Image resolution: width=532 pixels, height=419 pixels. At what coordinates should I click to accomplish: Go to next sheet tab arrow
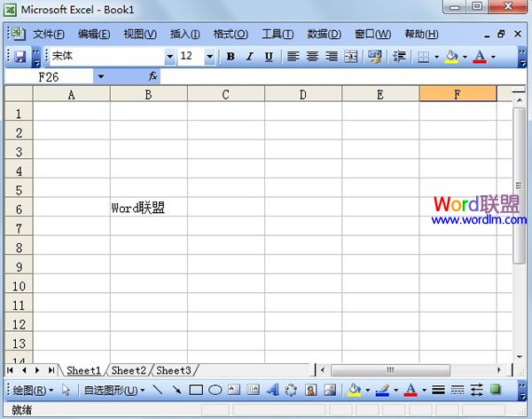click(37, 370)
